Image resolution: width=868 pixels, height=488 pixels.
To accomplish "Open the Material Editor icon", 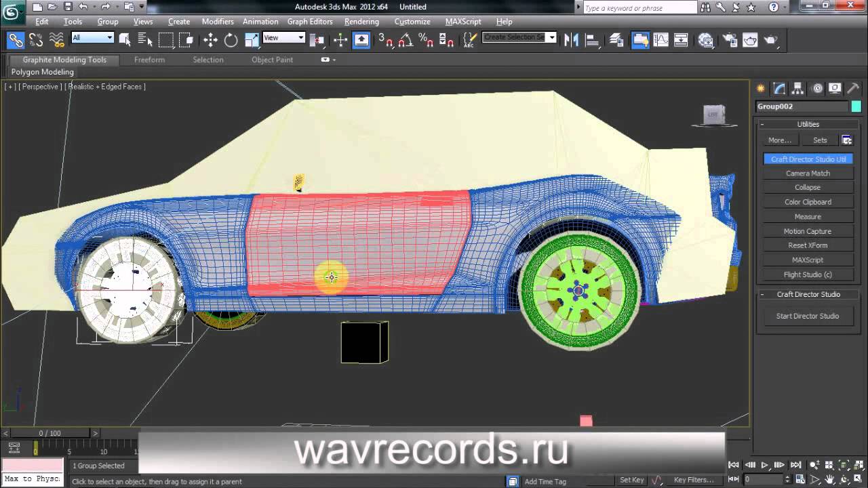I will [x=706, y=40].
